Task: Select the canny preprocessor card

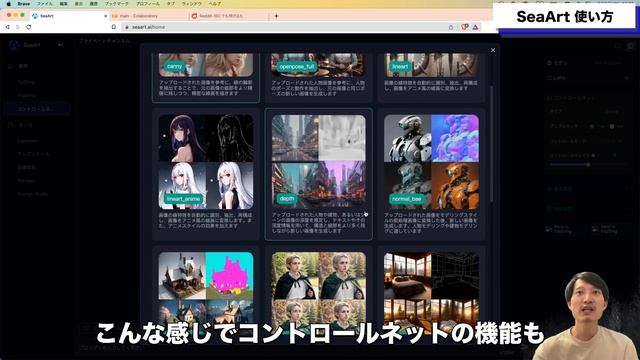Action: click(x=206, y=78)
